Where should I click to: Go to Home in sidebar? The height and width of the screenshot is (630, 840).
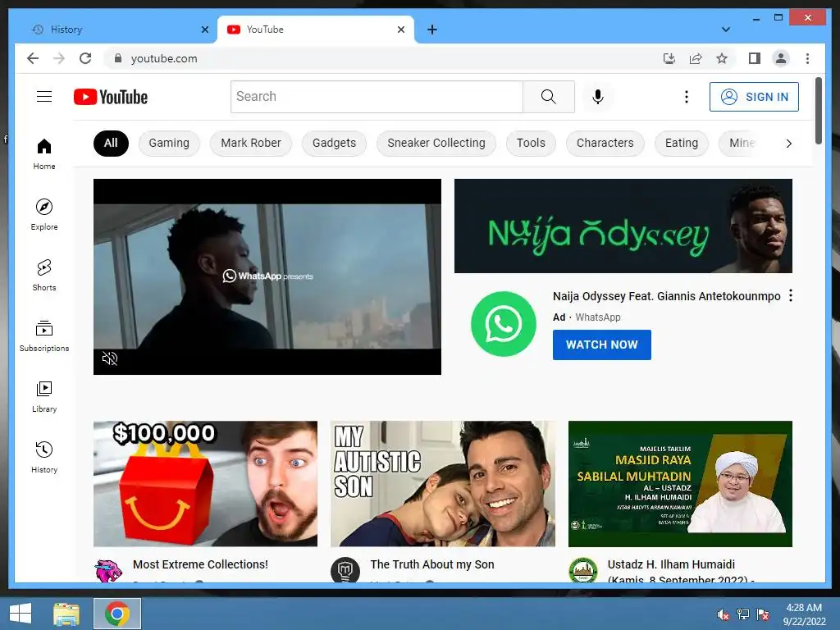pyautogui.click(x=44, y=154)
